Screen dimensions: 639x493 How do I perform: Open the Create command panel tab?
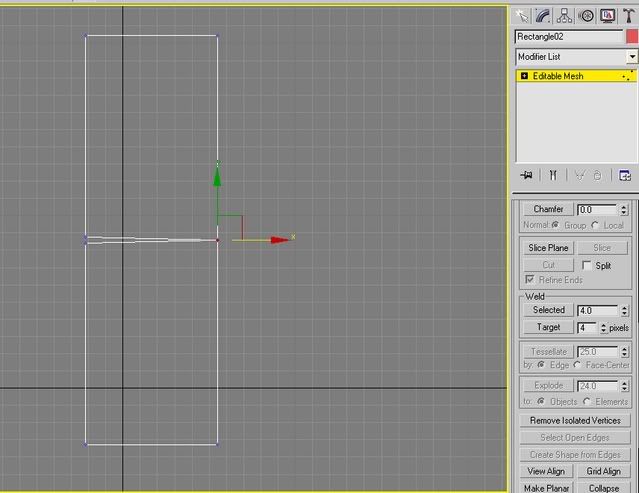coord(522,15)
